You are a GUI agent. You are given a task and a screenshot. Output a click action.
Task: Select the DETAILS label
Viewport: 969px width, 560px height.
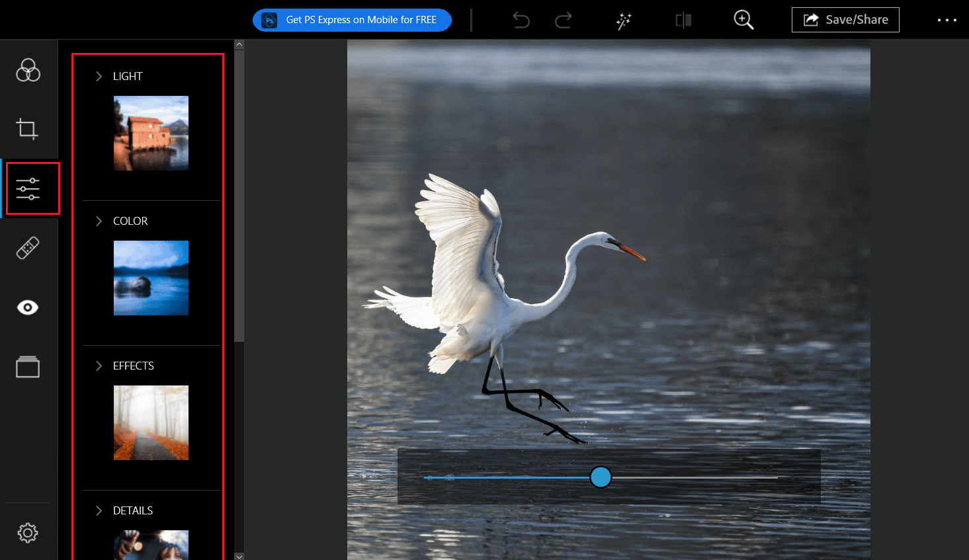[x=133, y=510]
